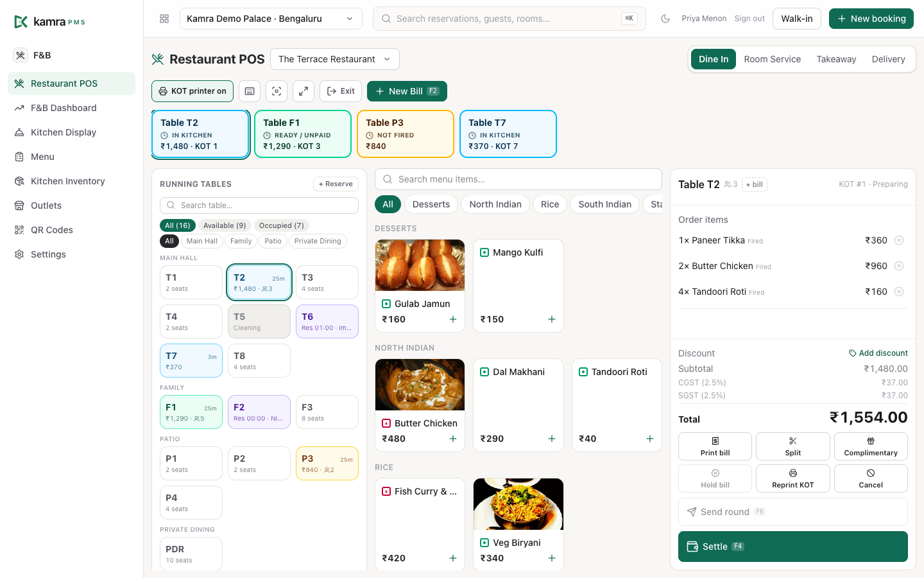924x578 pixels.
Task: Select North Indian menu category
Action: (x=495, y=204)
